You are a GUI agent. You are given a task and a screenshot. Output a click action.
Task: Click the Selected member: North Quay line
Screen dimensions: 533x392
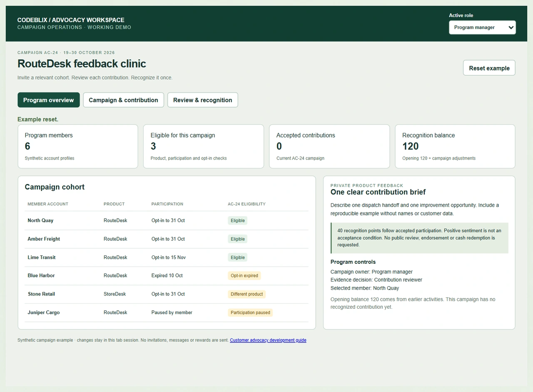[x=365, y=288]
